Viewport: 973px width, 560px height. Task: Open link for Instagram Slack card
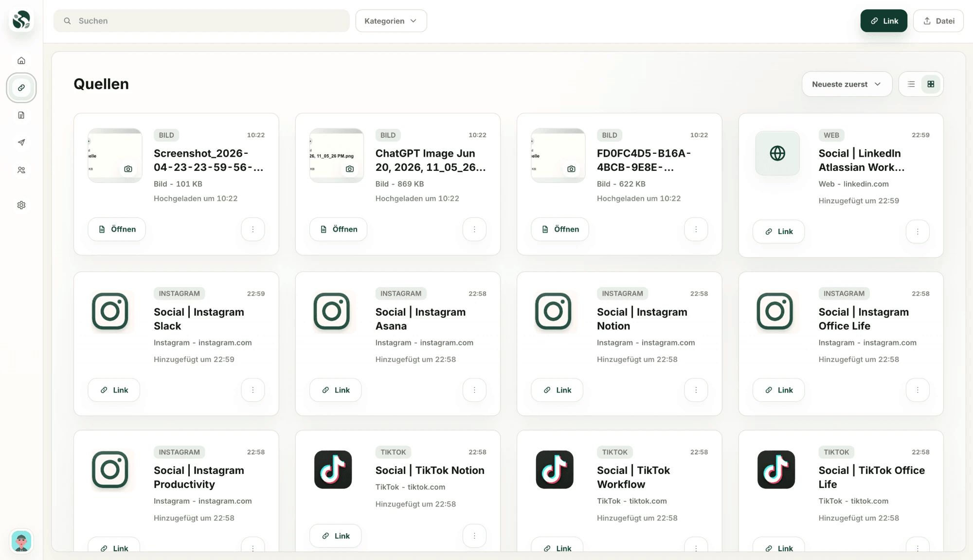(x=114, y=390)
